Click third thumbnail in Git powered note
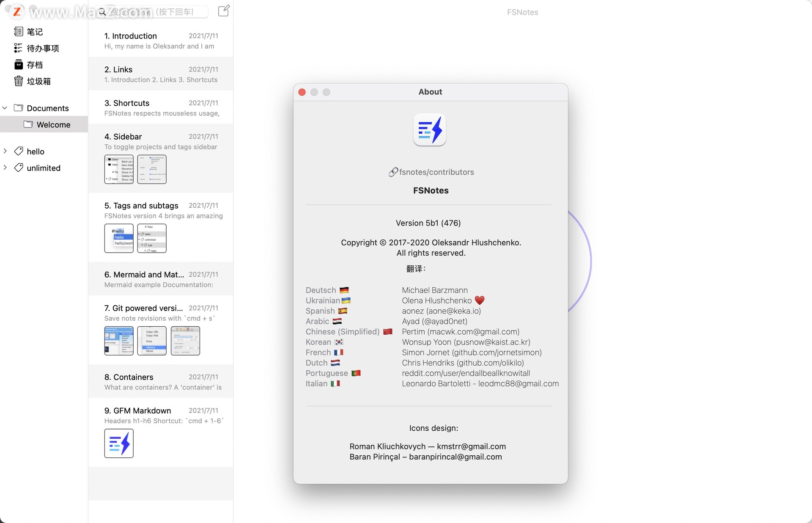Image resolution: width=812 pixels, height=523 pixels. point(185,341)
